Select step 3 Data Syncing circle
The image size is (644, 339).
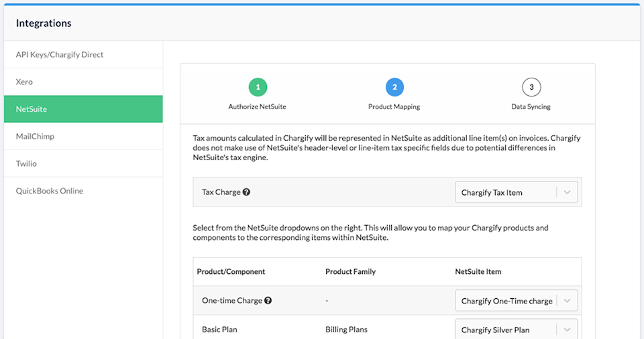(x=531, y=87)
